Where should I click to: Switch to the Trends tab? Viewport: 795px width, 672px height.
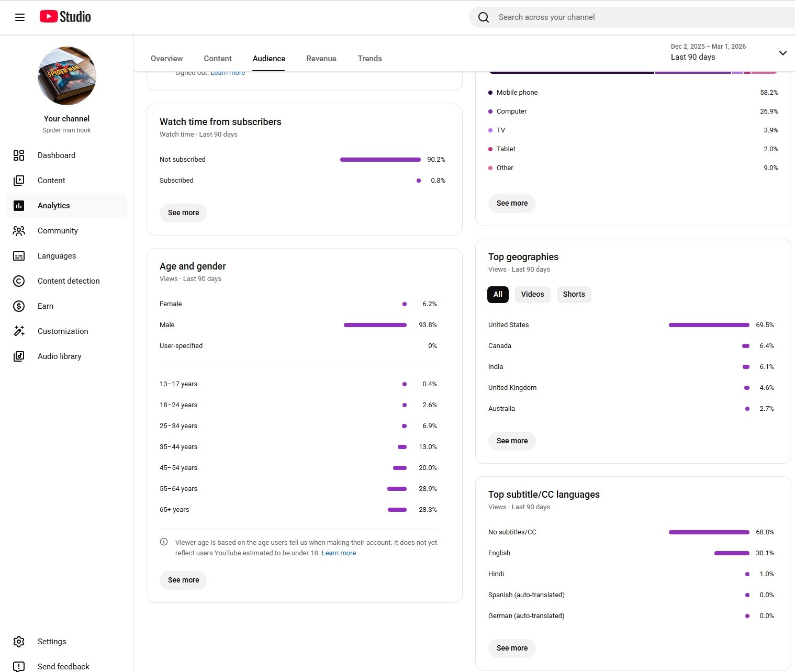tap(369, 59)
